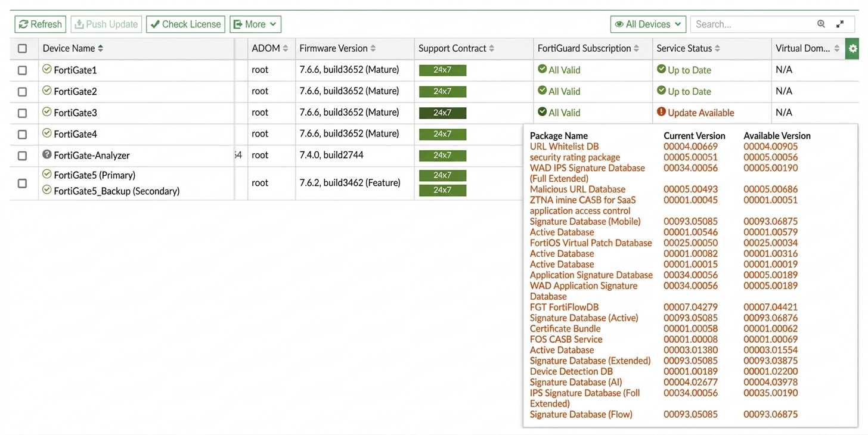Check the FortiGate2 row checkbox
This screenshot has height=435, width=868.
[22, 92]
